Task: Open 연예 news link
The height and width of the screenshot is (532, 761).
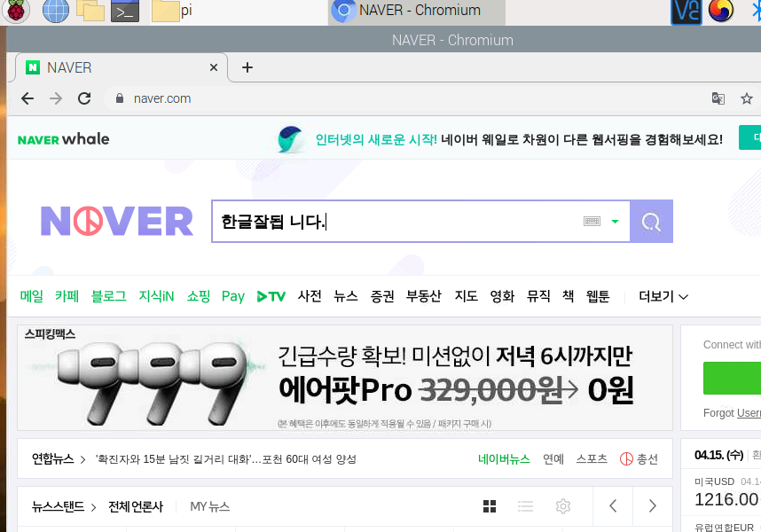Action: 553,458
